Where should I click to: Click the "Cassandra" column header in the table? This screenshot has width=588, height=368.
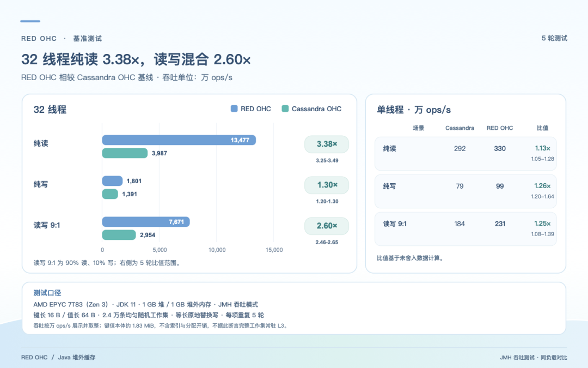tap(460, 128)
